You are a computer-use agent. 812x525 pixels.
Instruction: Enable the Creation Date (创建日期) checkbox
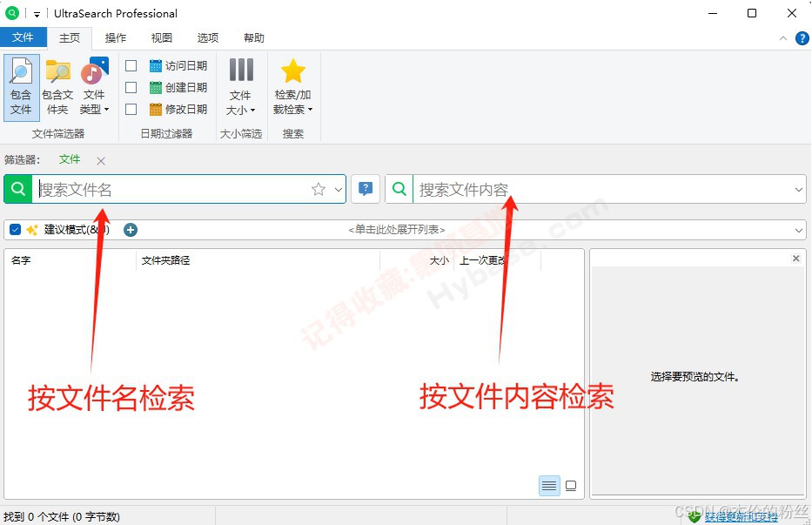click(x=131, y=88)
